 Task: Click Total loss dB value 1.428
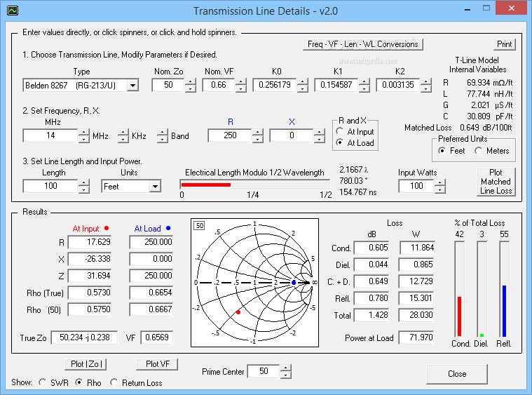(x=371, y=315)
